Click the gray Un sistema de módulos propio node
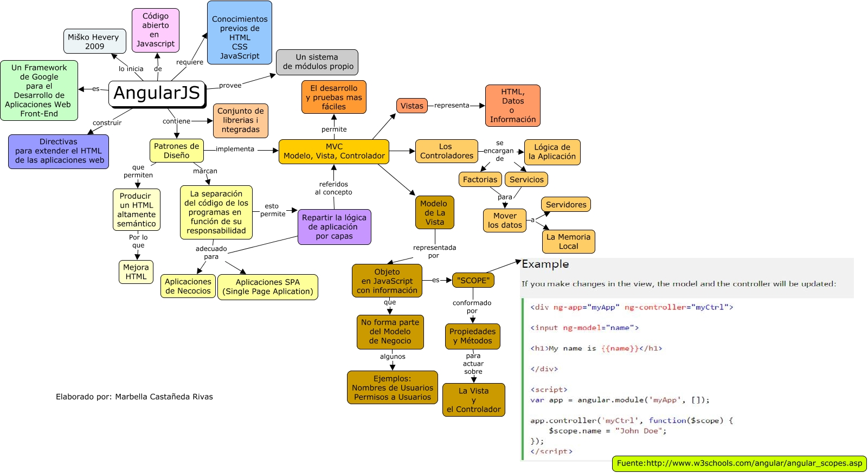The image size is (868, 473). [317, 62]
